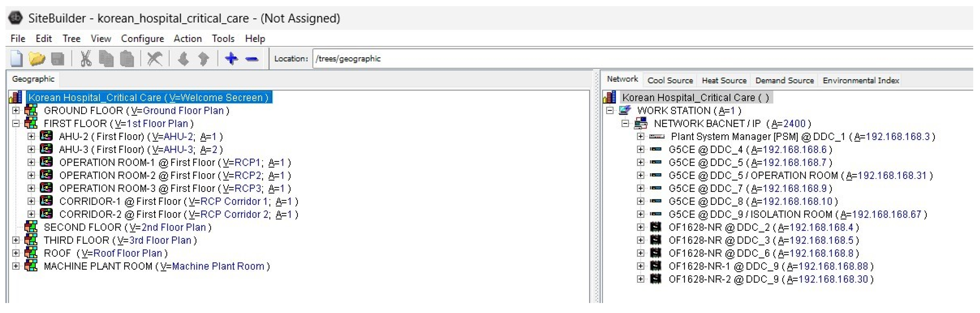Click the G5CE @ DDC_4 device icon
The height and width of the screenshot is (313, 980).
(x=656, y=149)
